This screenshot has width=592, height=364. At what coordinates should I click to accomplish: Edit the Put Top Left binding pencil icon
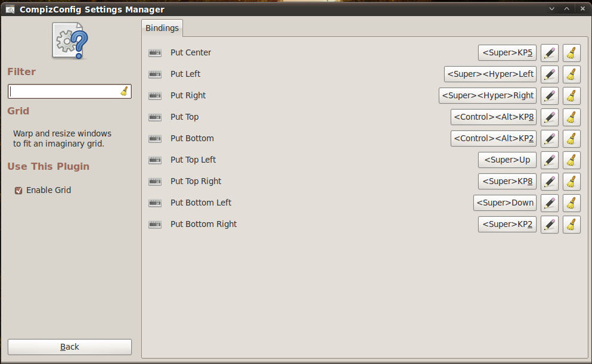click(x=549, y=160)
